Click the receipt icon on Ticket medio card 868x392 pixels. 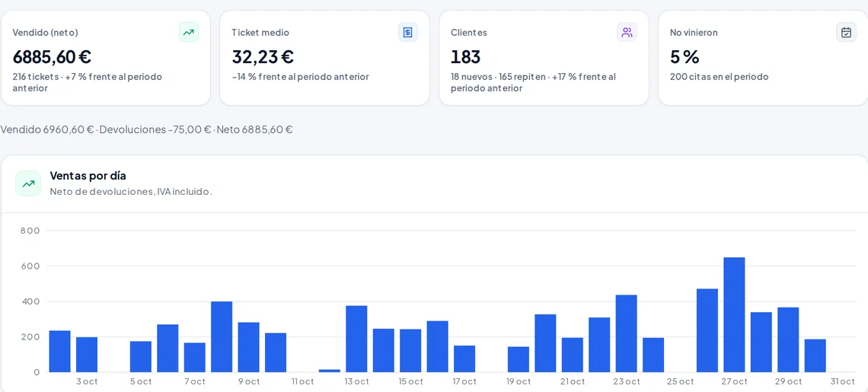pos(408,32)
